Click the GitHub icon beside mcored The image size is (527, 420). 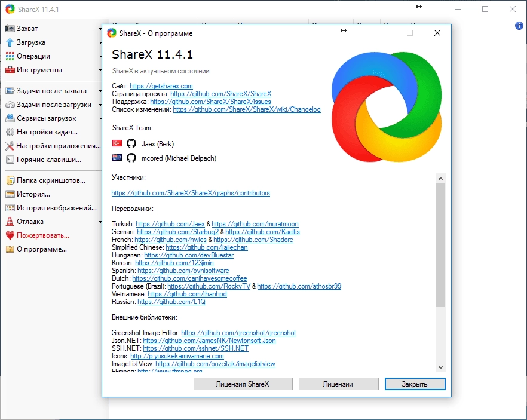click(131, 158)
